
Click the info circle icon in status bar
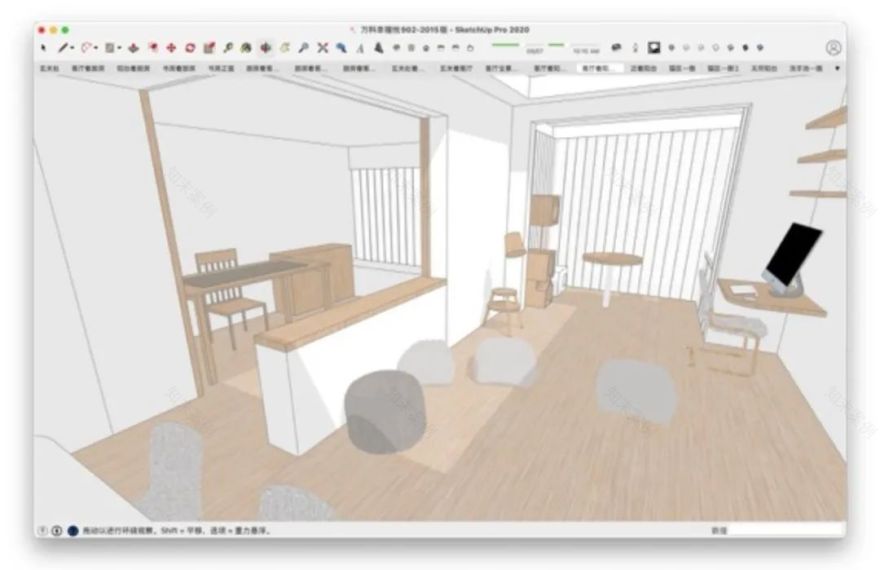57,529
